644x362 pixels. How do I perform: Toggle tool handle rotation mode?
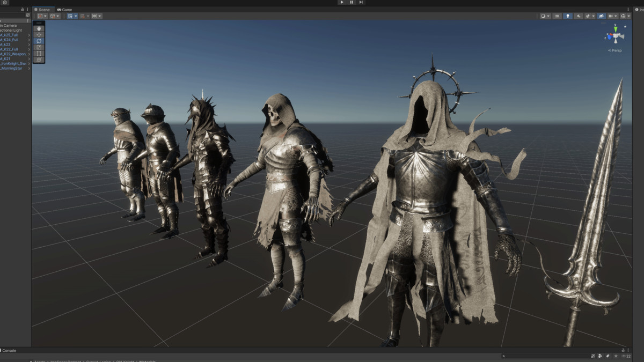tap(53, 16)
